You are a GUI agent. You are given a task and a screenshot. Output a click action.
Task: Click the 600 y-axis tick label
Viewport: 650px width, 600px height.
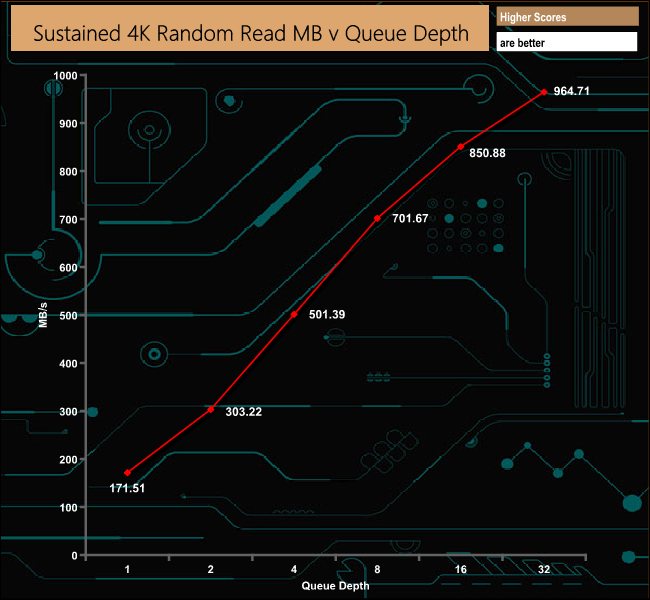68,267
